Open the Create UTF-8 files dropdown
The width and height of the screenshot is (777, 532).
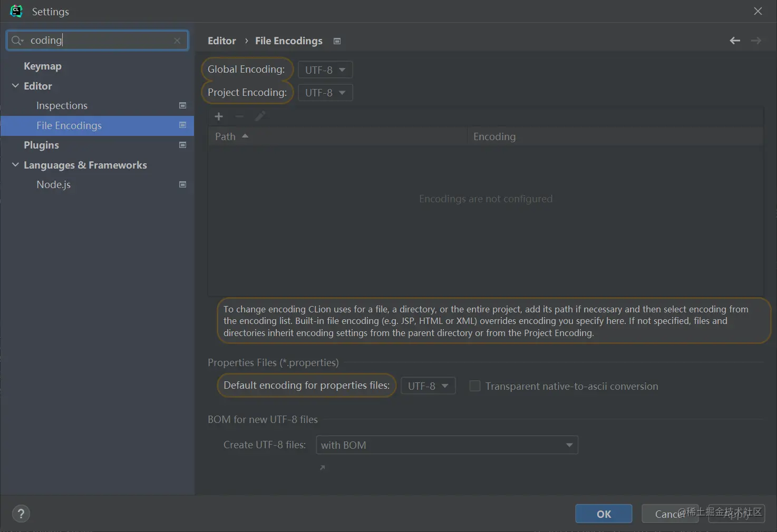(x=446, y=445)
